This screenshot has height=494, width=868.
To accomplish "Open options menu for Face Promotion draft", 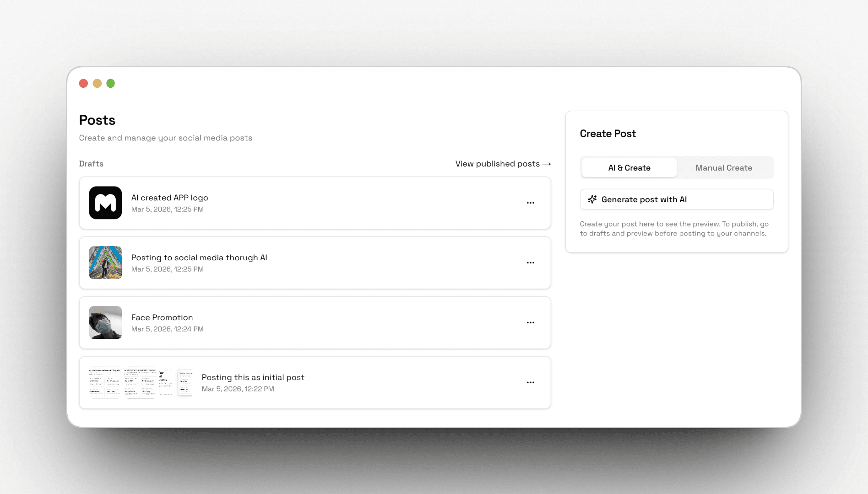I will (530, 322).
